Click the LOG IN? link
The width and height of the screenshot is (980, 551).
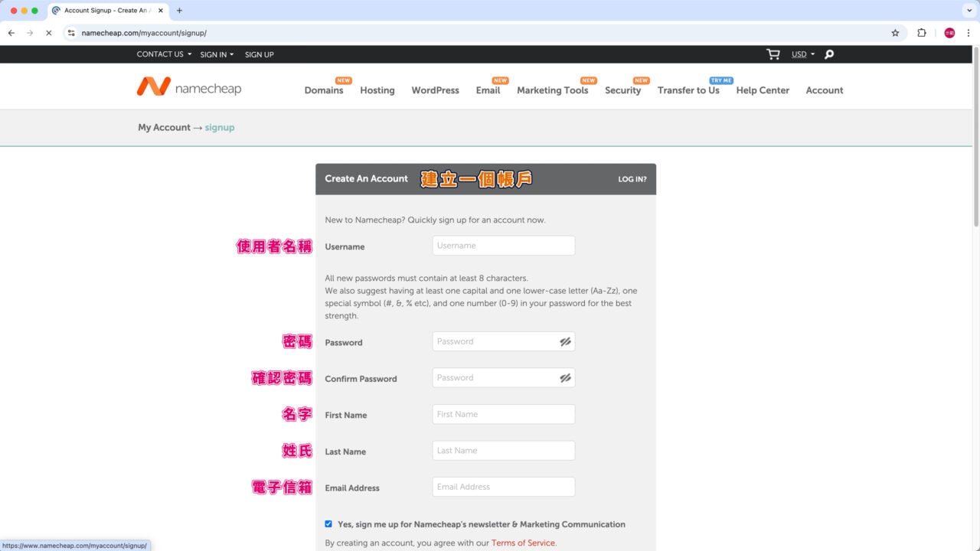(632, 179)
